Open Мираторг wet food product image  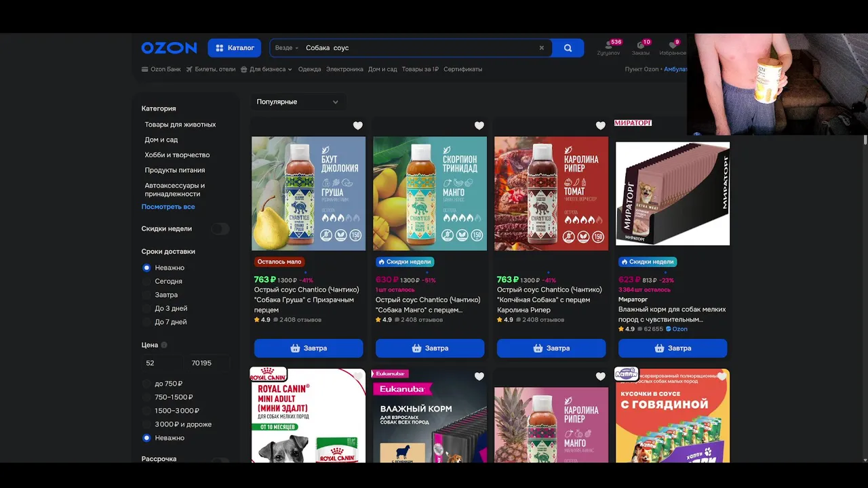(673, 194)
